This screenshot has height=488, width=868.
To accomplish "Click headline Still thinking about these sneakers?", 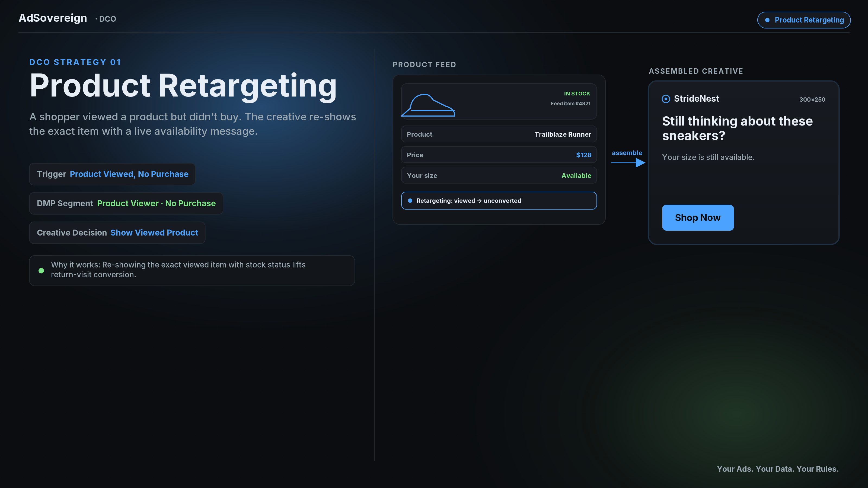I will click(737, 128).
